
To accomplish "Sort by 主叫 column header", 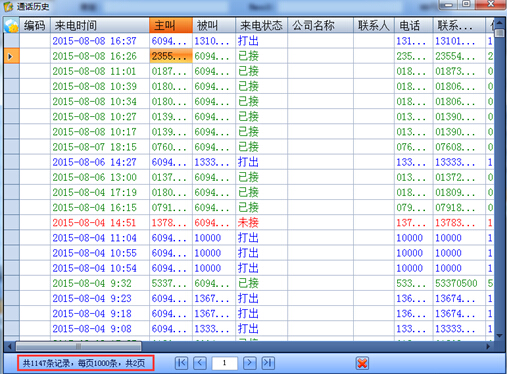I will [171, 26].
